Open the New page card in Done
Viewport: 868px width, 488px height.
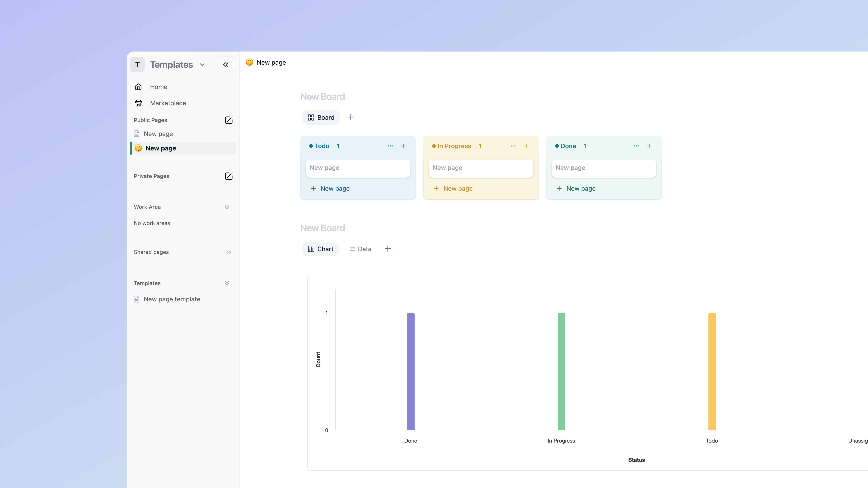click(604, 168)
